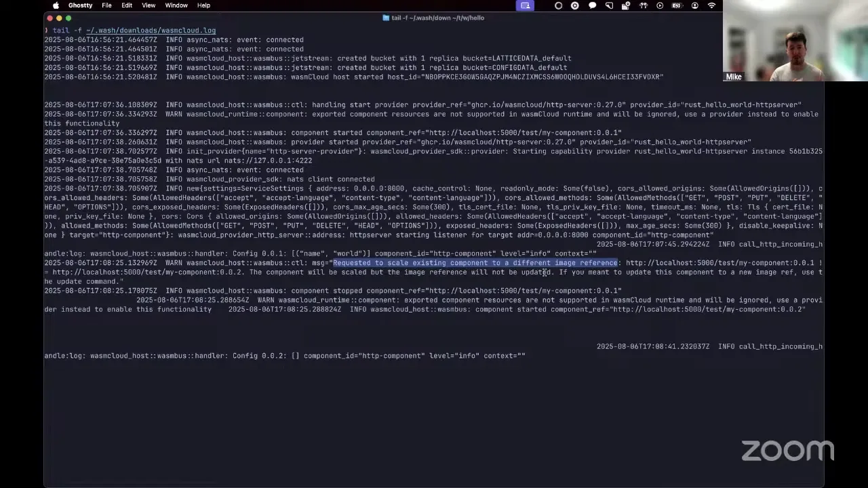Screen dimensions: 868x488
Task: Click the hollow circle menu bar icon
Action: (x=558, y=5)
